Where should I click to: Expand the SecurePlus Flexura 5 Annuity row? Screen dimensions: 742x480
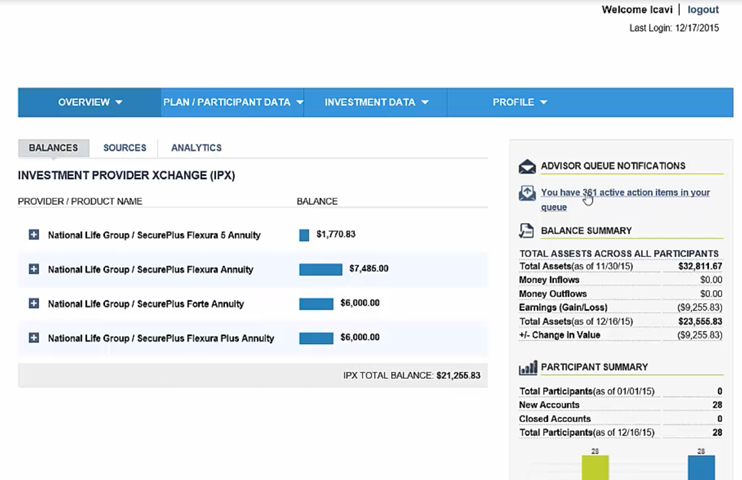pos(33,235)
